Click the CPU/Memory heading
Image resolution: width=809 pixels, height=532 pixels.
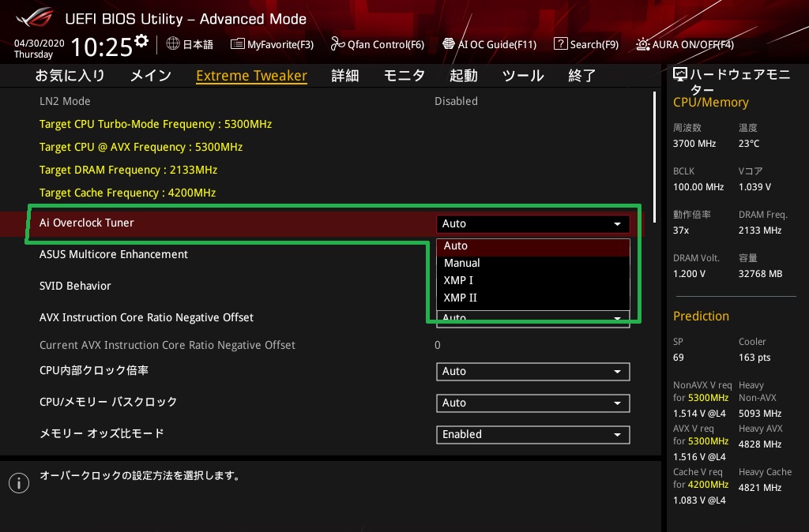point(711,103)
